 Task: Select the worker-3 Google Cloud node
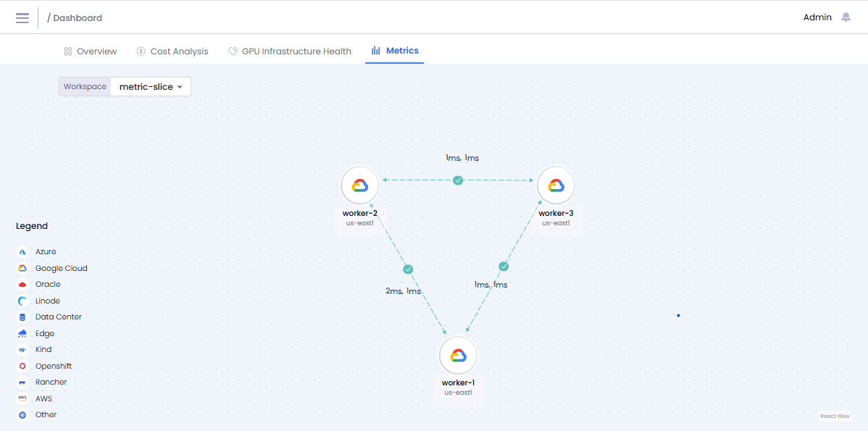coord(556,185)
